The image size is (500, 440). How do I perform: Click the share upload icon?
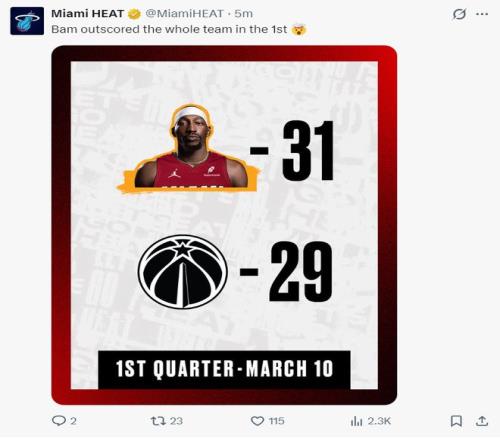(x=482, y=421)
